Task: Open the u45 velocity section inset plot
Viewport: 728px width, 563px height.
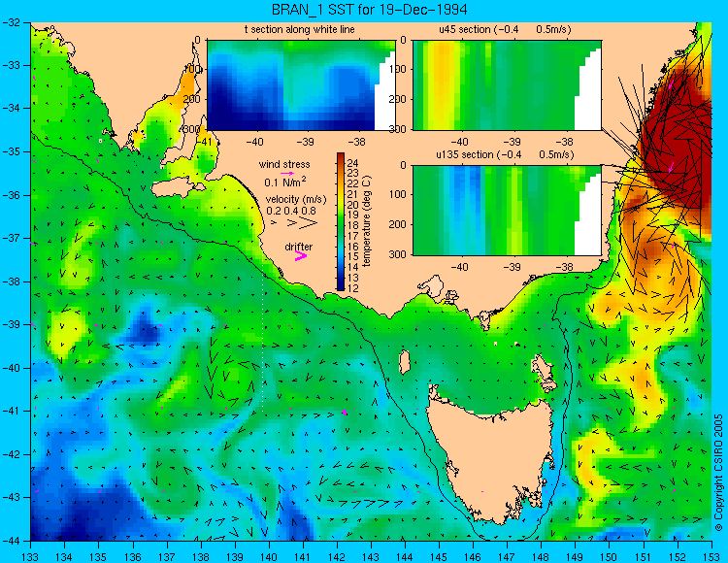Action: 507,85
